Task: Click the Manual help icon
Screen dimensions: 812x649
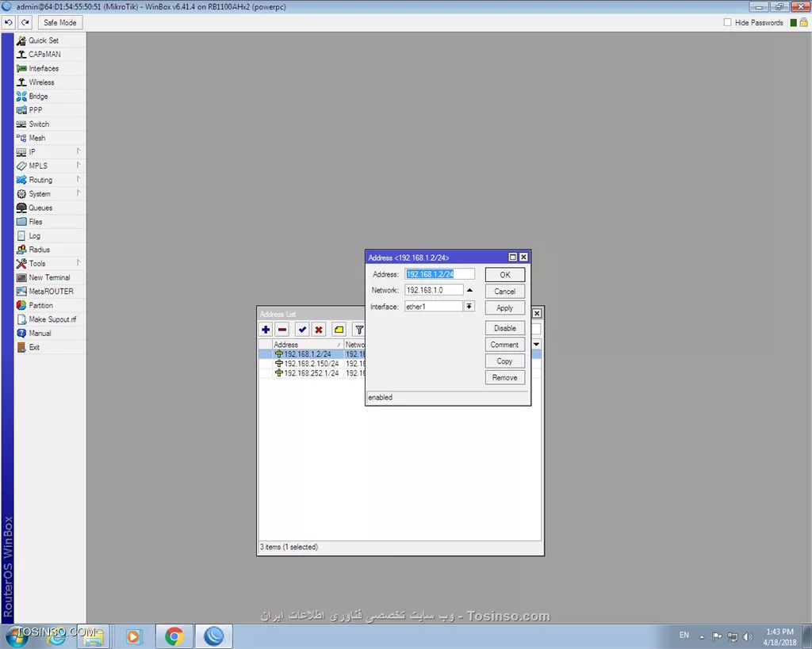Action: [x=21, y=334]
